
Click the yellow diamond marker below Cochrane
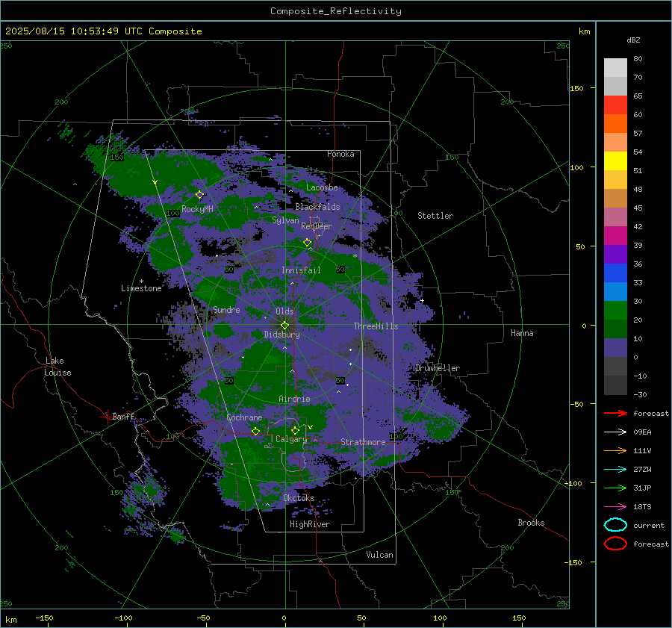[255, 431]
